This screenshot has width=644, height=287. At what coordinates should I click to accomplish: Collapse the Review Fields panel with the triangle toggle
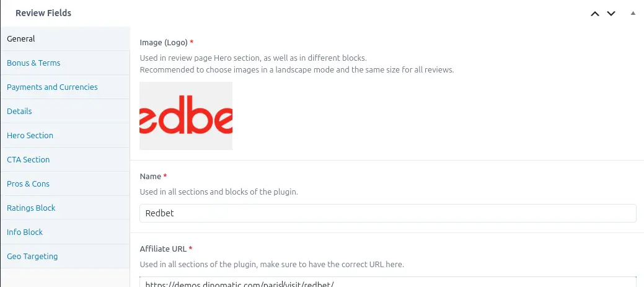[x=633, y=13]
